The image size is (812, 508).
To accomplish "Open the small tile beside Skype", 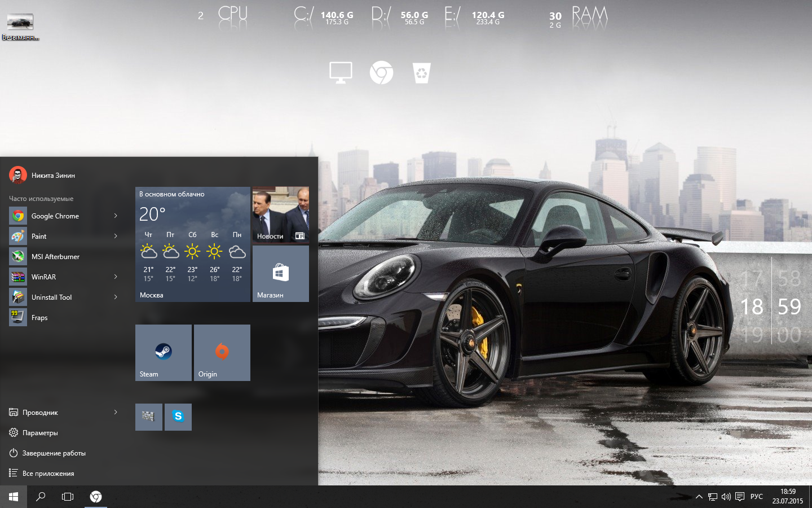I will pyautogui.click(x=149, y=417).
